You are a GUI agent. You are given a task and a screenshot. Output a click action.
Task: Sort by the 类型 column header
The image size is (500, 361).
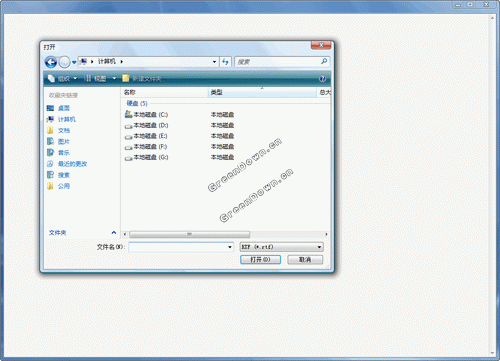point(262,92)
